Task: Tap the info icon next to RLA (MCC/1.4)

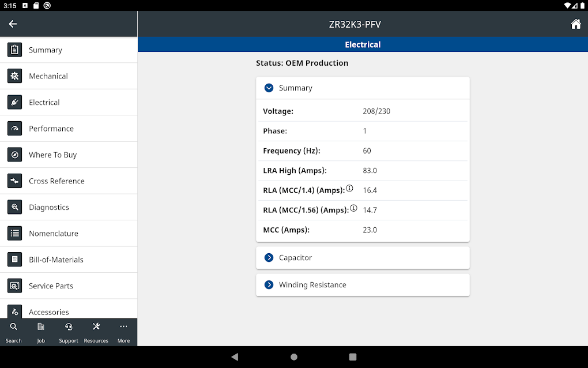Action: [349, 188]
